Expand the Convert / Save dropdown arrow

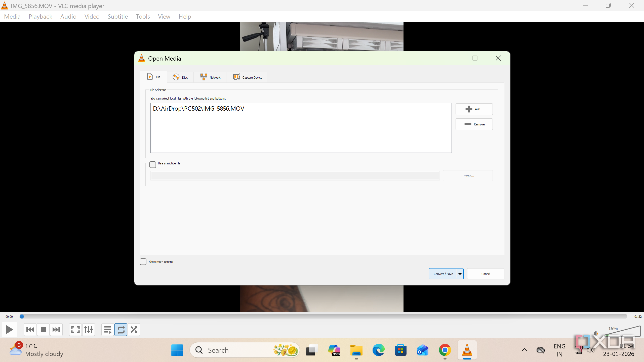tap(460, 274)
